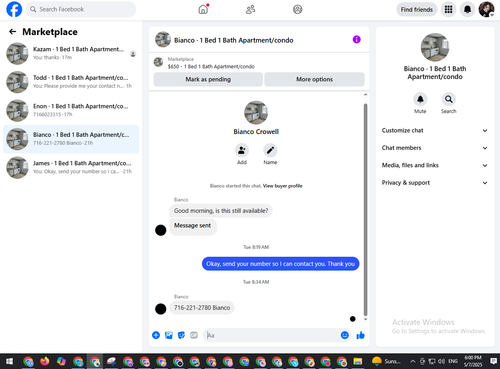The height and width of the screenshot is (369, 500).
Task: Expand Media, files and links section
Action: pyautogui.click(x=435, y=165)
